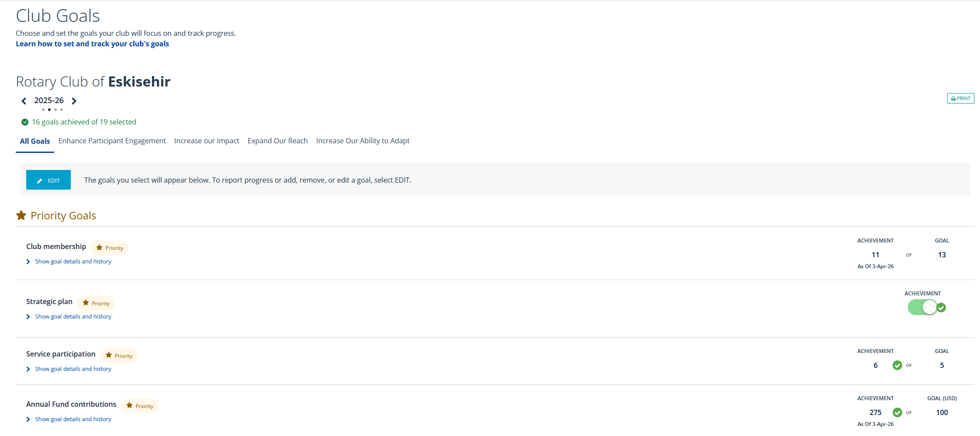Click the Priority badge beside Annual Fund contributions
980x436 pixels.
tap(140, 406)
